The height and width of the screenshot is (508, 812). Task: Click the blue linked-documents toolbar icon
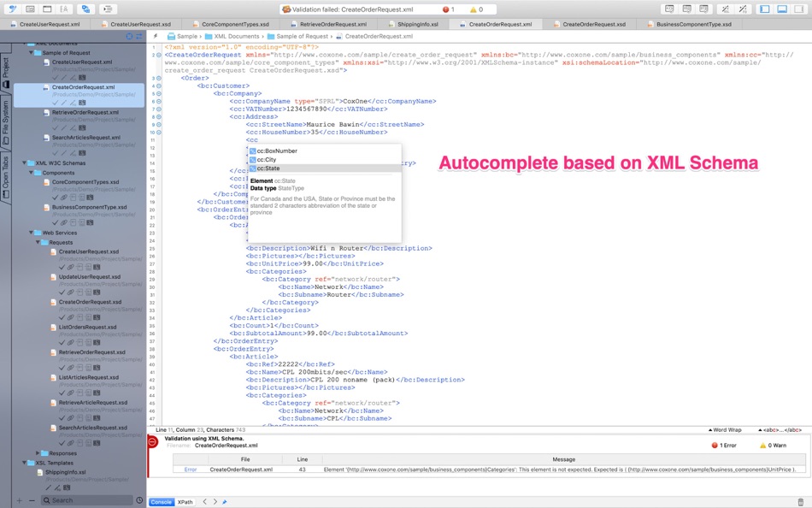pyautogui.click(x=85, y=9)
